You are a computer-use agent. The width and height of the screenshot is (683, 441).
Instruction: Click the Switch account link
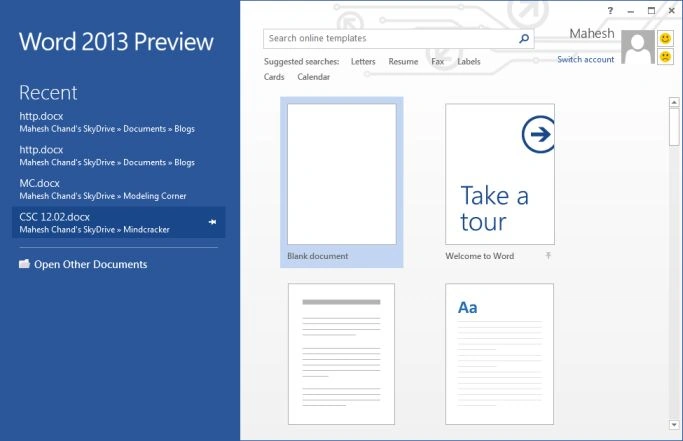coord(585,59)
